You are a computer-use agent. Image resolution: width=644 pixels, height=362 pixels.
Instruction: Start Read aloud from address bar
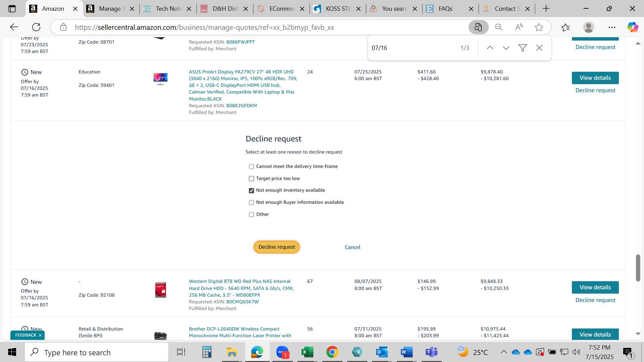519,27
